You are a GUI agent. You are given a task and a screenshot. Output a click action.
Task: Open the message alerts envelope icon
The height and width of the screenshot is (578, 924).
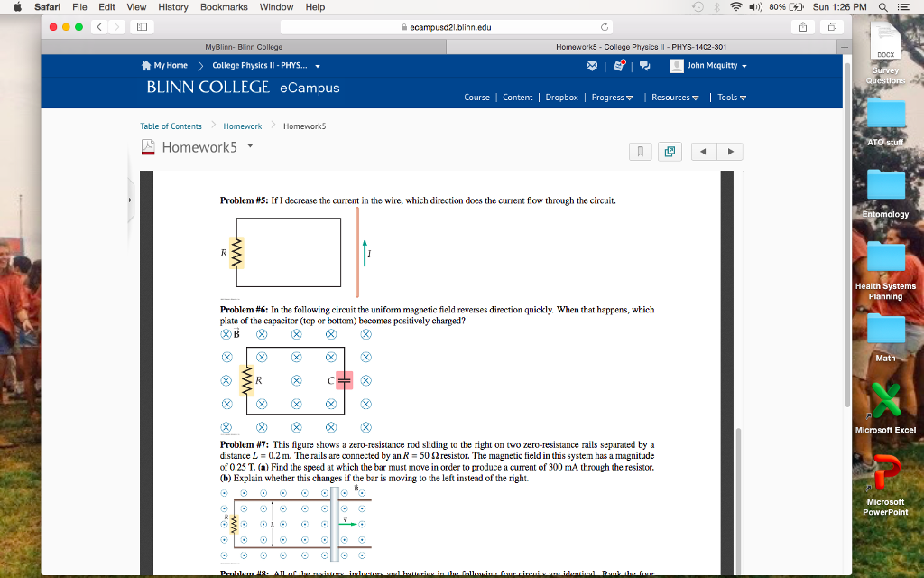point(592,65)
